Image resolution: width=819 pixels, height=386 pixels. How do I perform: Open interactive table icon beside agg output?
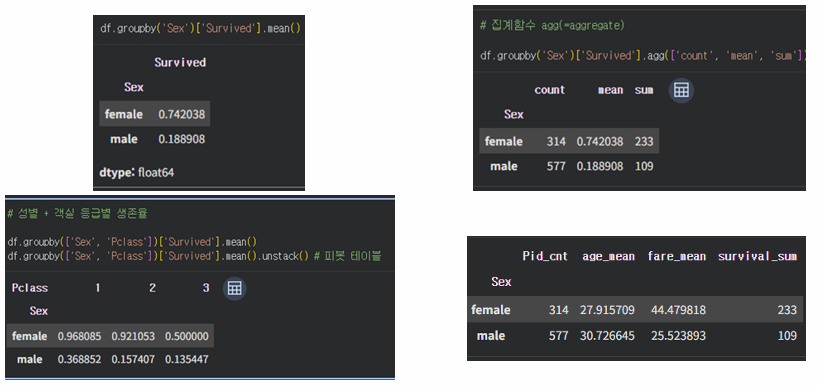(x=681, y=90)
